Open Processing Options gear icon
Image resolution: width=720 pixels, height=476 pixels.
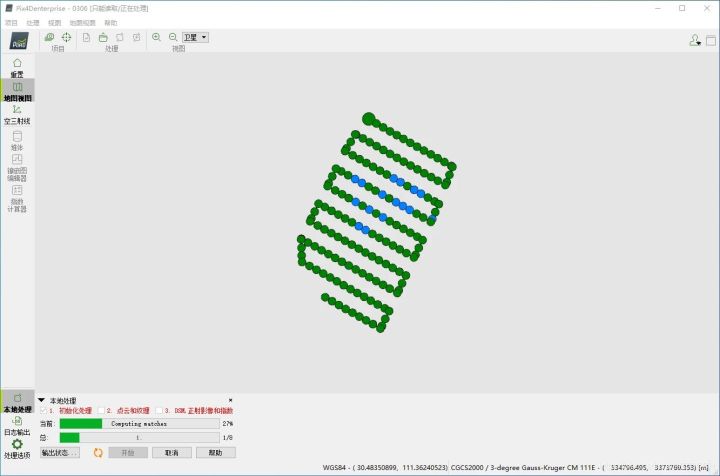tap(17, 448)
